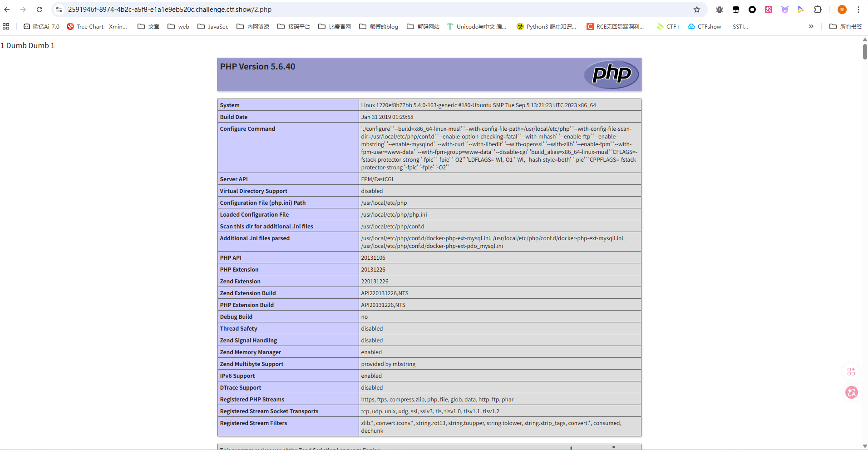Expand the 文章 bookmark folder
Image resolution: width=868 pixels, height=450 pixels.
click(148, 26)
